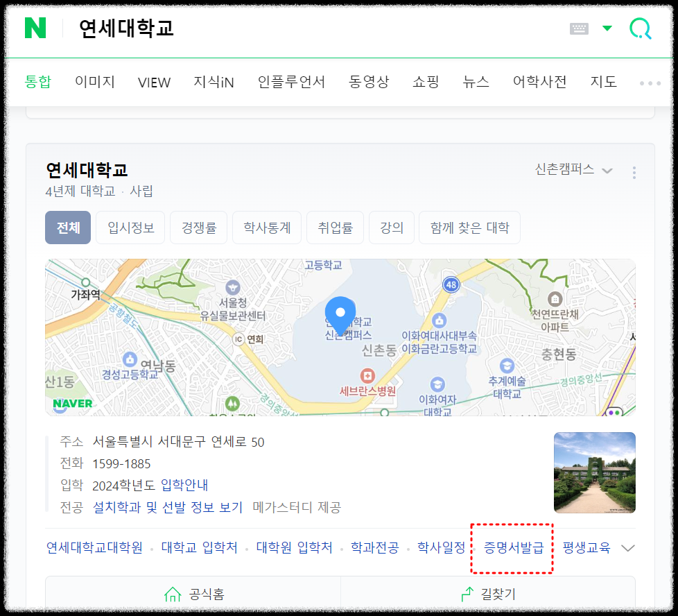Switch to the 지도 tab

[x=604, y=81]
